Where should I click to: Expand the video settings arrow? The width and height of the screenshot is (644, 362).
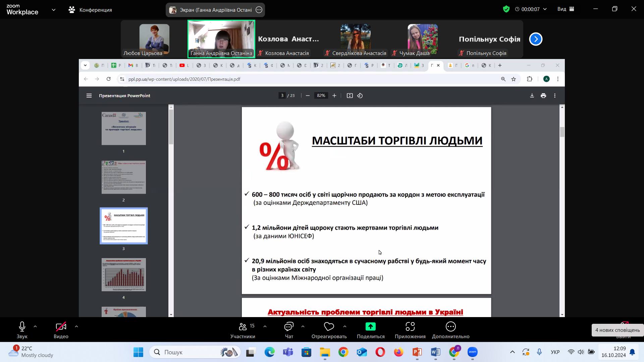pos(76,326)
